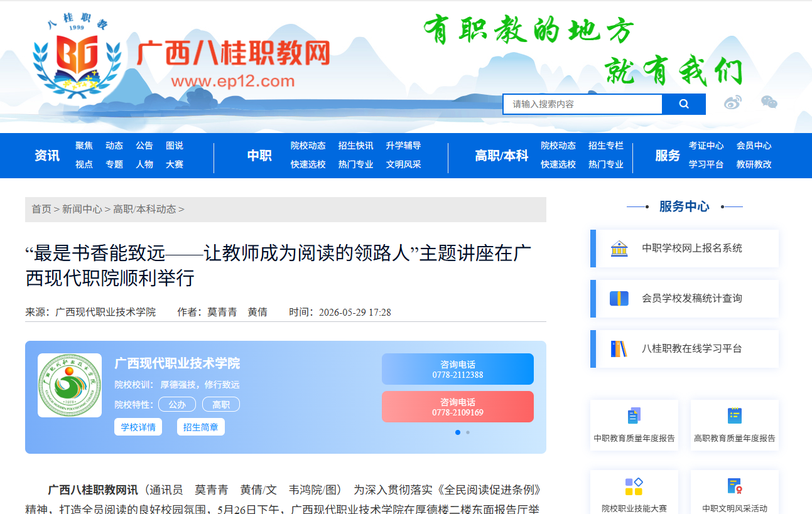Click the author names 莫青青 黄倩
The width and height of the screenshot is (812, 514).
237,312
